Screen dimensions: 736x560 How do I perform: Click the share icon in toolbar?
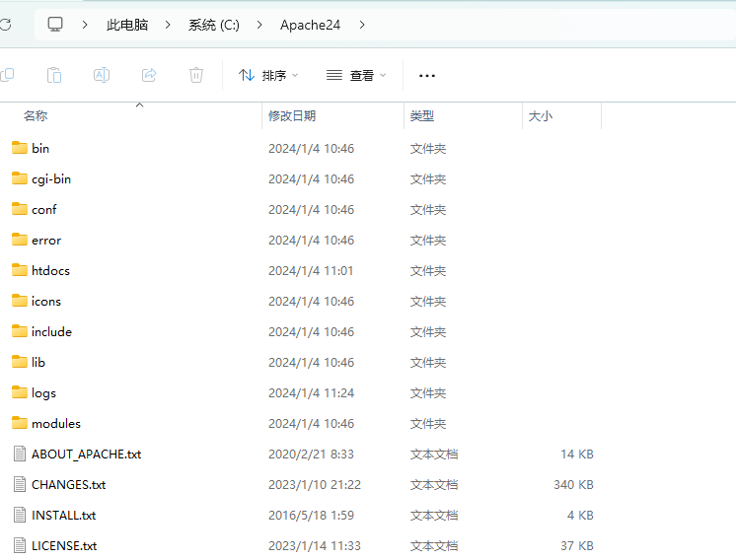coord(149,75)
